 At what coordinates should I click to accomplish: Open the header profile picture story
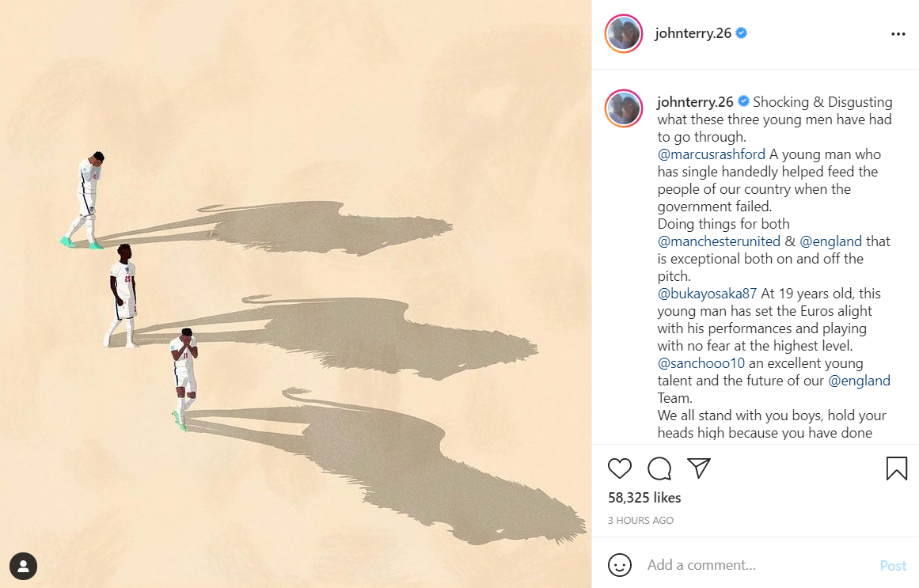(x=624, y=33)
